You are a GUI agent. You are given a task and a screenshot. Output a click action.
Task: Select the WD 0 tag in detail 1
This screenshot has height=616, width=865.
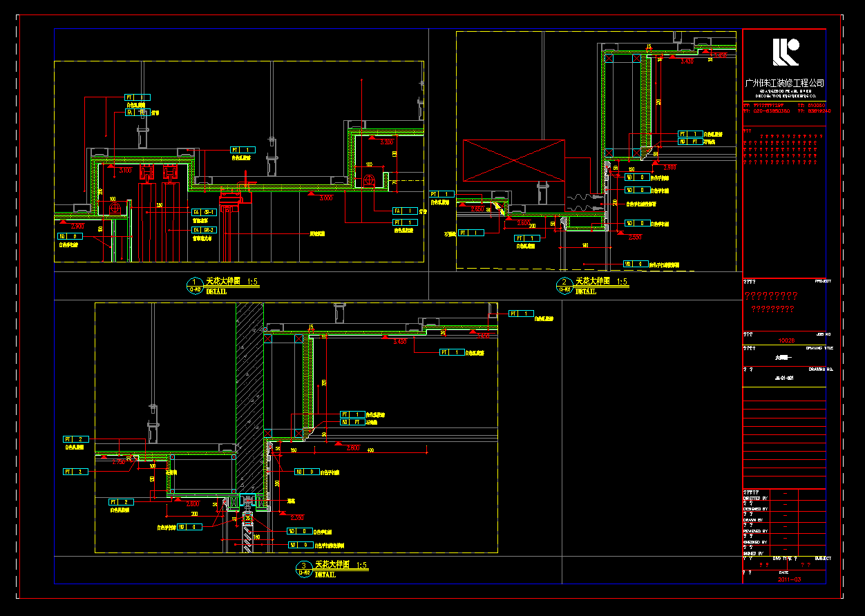70,236
